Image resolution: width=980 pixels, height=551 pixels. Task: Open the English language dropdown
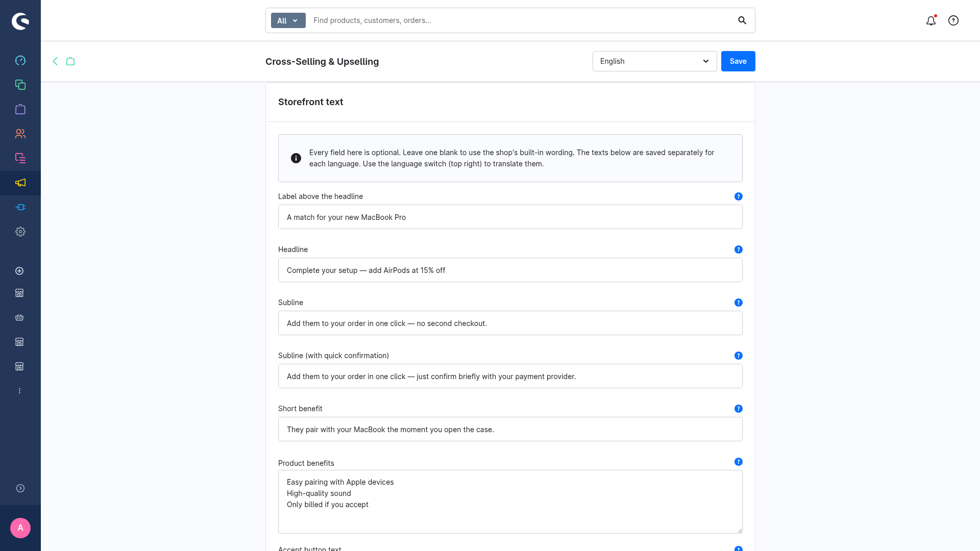[654, 61]
